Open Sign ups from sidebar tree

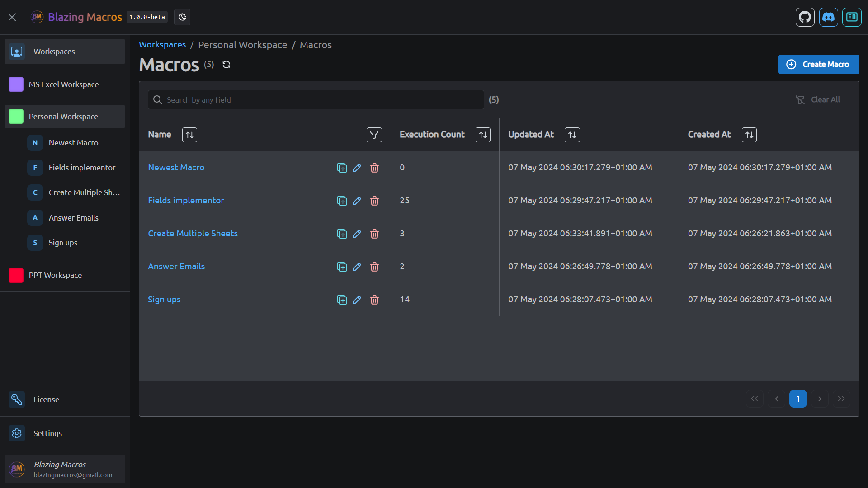tap(74, 243)
